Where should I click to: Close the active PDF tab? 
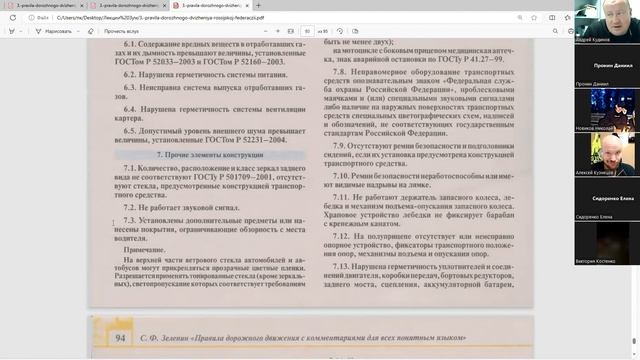coord(247,6)
